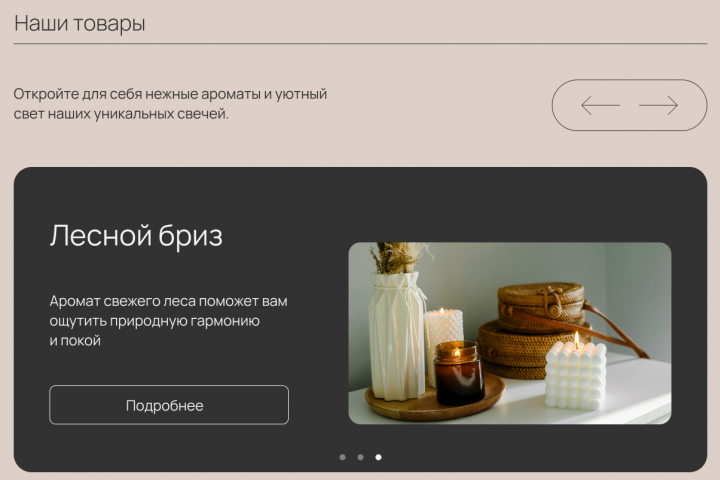Click the right arrow to go to the next slide

(x=658, y=105)
